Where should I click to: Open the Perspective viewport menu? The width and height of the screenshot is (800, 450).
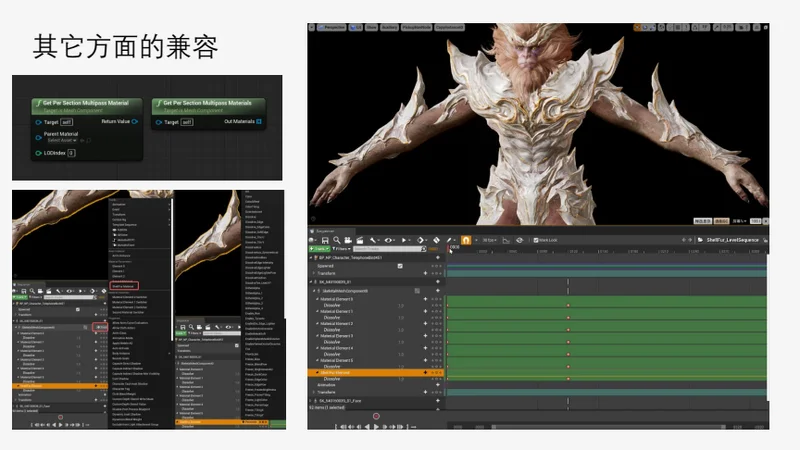click(332, 28)
